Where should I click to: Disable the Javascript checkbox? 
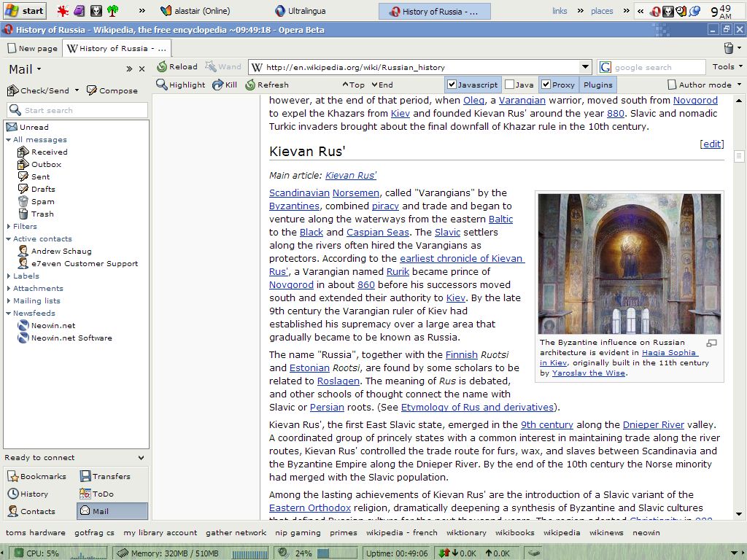coord(452,85)
